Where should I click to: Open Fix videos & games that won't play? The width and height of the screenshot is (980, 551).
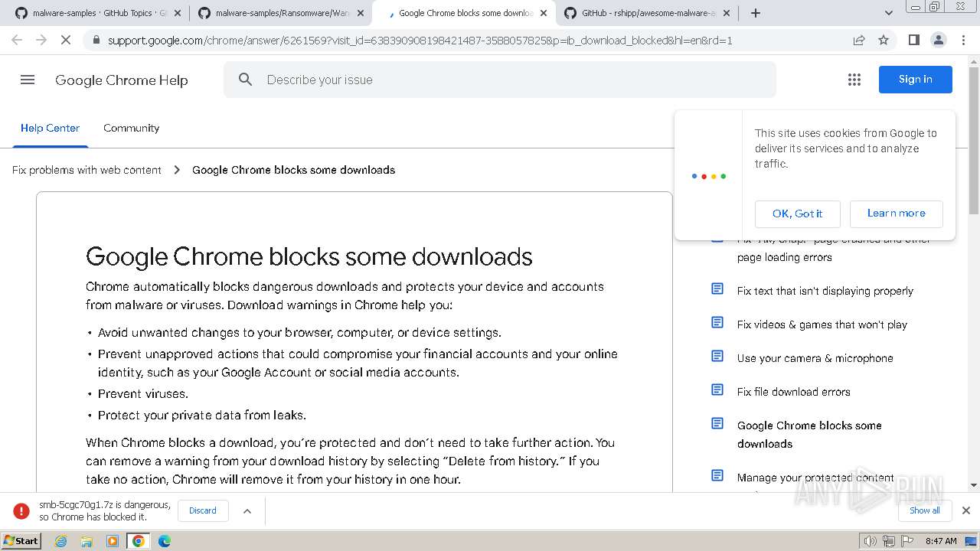822,324
